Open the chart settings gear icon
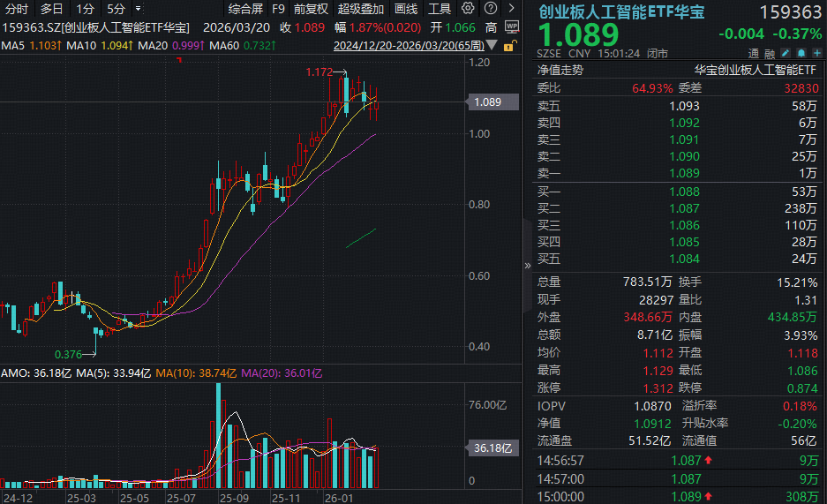Screen dimensions: 827x504 coord(468,9)
